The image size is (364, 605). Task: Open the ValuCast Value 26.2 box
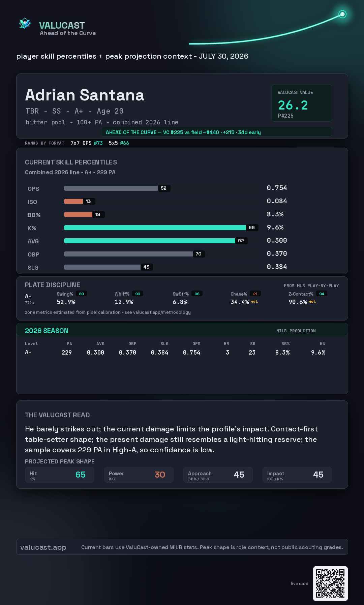[x=302, y=103]
